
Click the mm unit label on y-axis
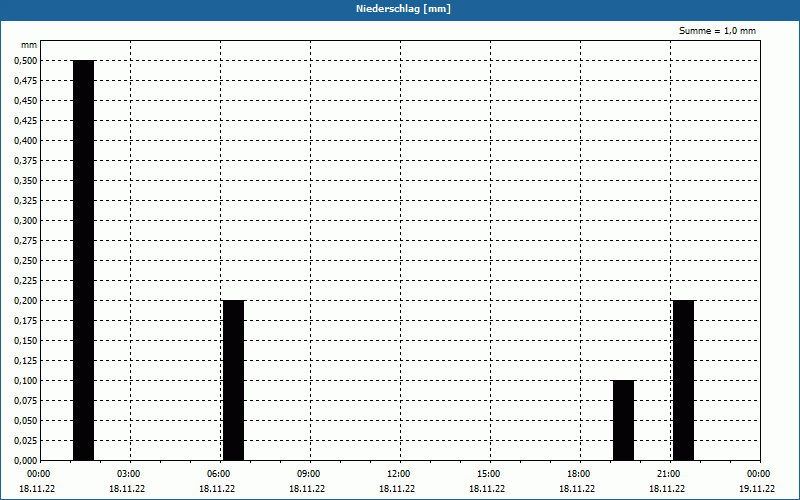[x=29, y=45]
